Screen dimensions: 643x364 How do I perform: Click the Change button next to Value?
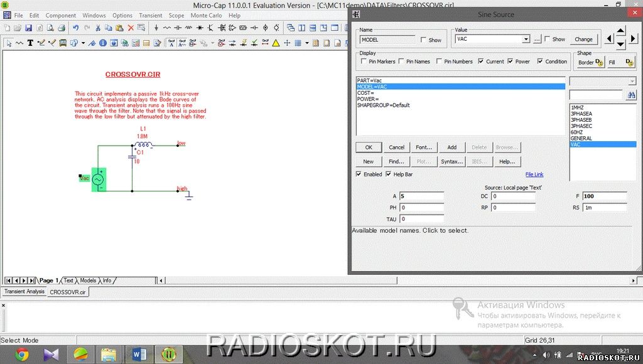[583, 40]
